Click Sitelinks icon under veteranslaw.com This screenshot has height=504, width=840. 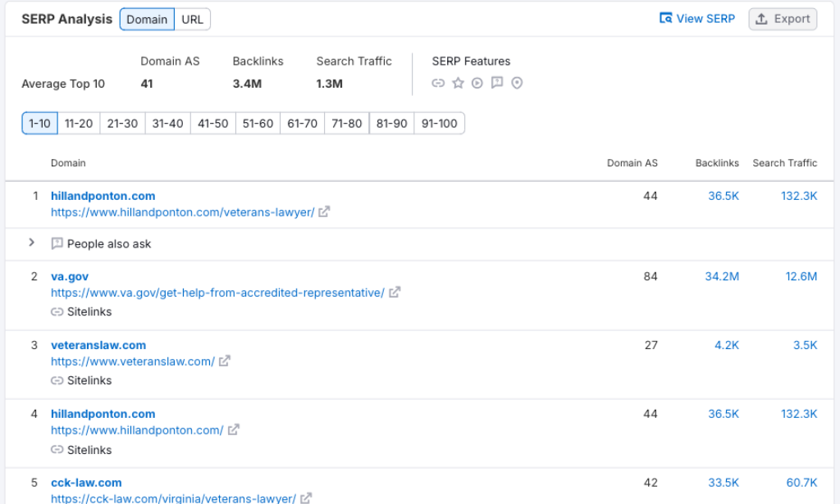pos(57,380)
